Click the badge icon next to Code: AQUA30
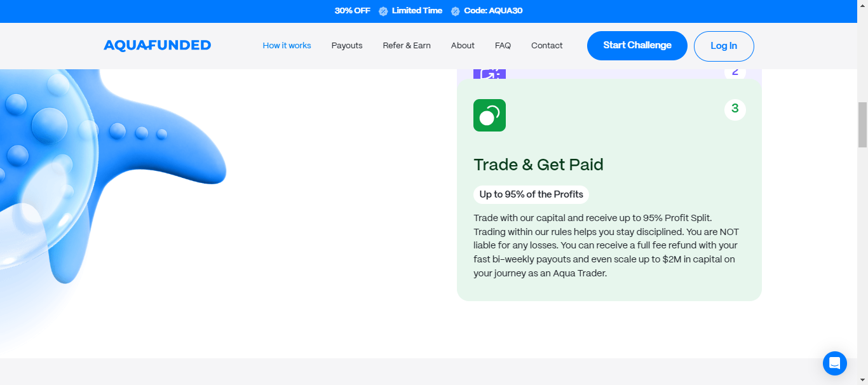 [455, 11]
